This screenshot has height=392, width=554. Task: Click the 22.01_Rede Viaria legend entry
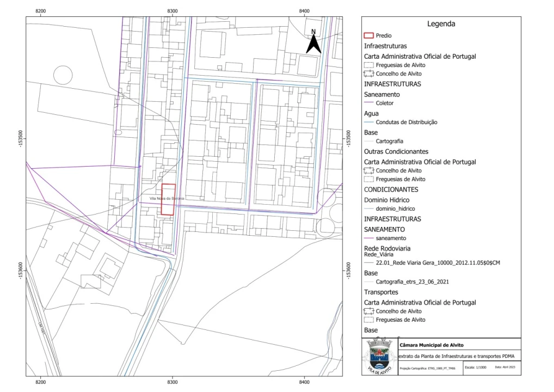pos(438,262)
